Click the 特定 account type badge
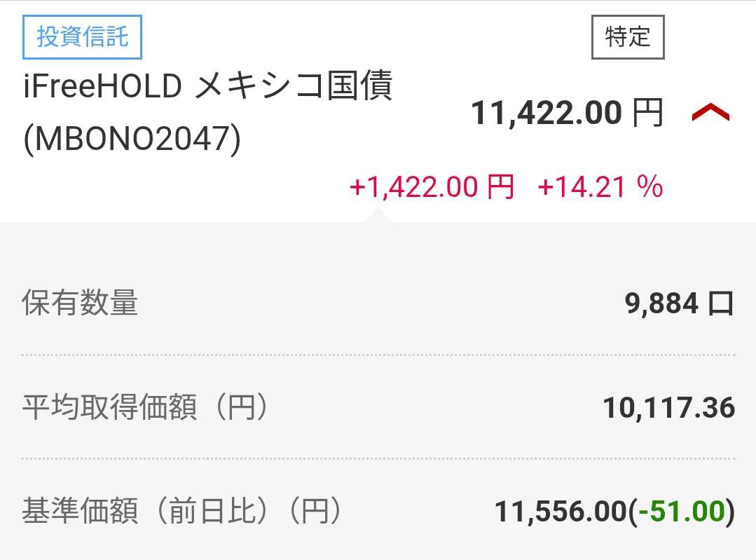 (x=627, y=37)
